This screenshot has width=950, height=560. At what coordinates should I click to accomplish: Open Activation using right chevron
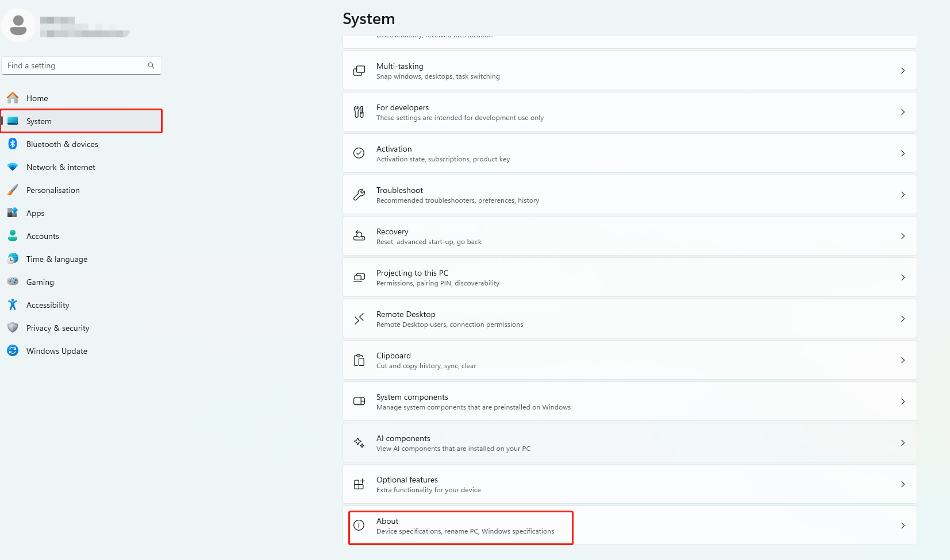[x=903, y=153]
